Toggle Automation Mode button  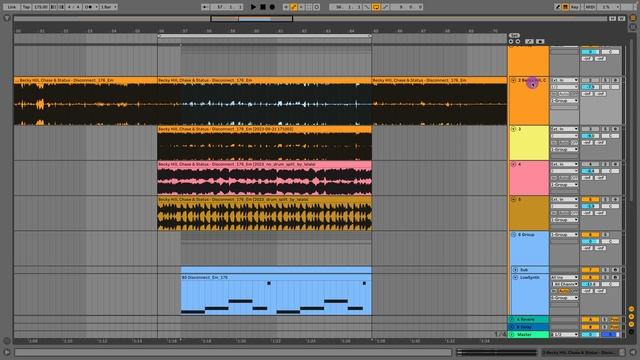click(529, 42)
